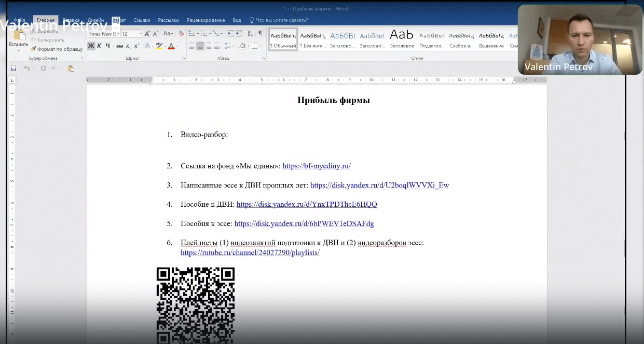The height and width of the screenshot is (344, 644).
Task: Switch to the Рассылки ribbon tab
Action: 169,20
